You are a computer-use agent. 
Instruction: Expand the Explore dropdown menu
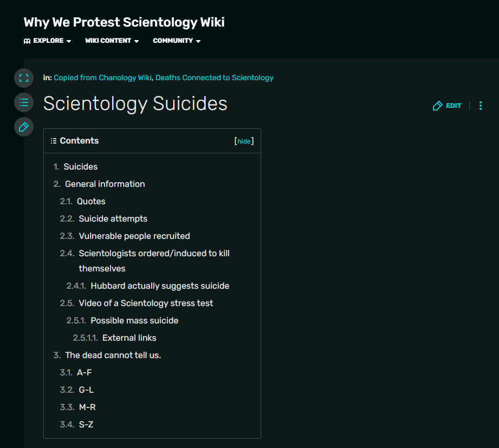pyautogui.click(x=48, y=41)
